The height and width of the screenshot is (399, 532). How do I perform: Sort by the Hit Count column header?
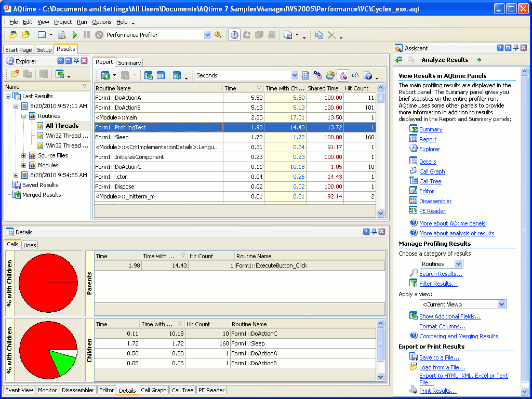(x=360, y=88)
